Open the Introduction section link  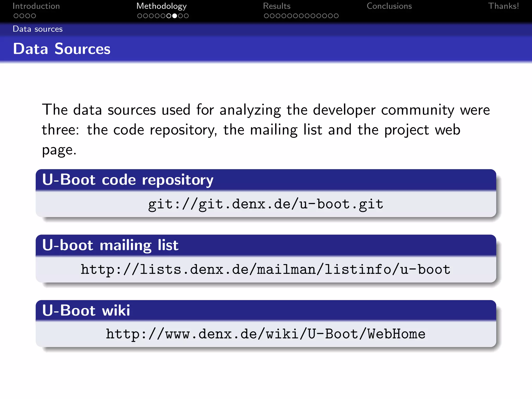[36, 6]
